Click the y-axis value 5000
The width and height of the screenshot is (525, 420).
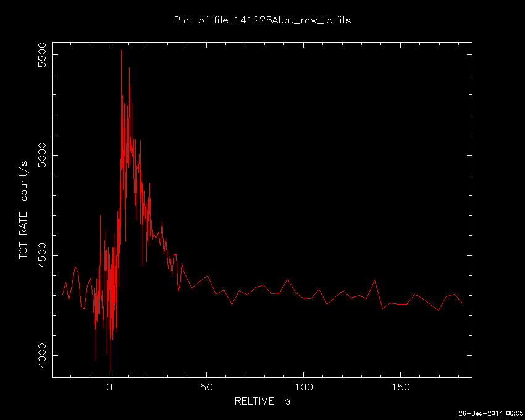coord(42,155)
